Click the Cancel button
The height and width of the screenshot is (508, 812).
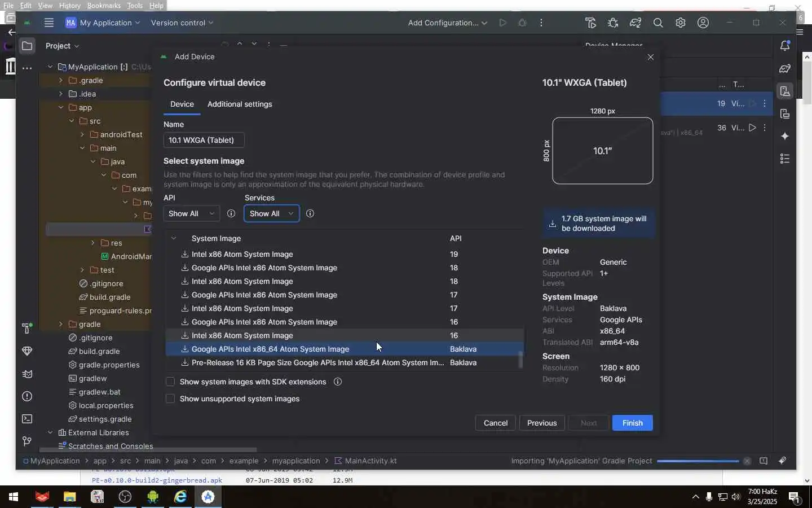pyautogui.click(x=496, y=423)
